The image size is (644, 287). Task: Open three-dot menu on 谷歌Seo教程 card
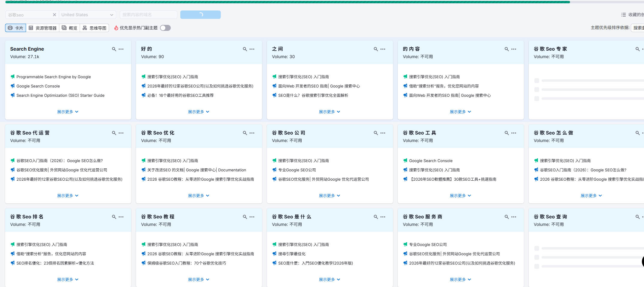point(252,217)
